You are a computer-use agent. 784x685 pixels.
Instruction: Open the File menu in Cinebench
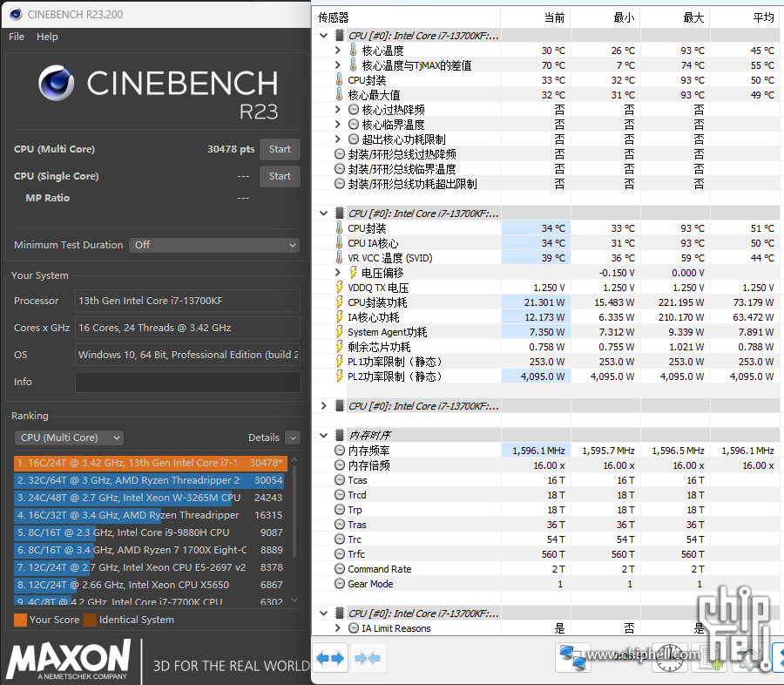pyautogui.click(x=17, y=37)
